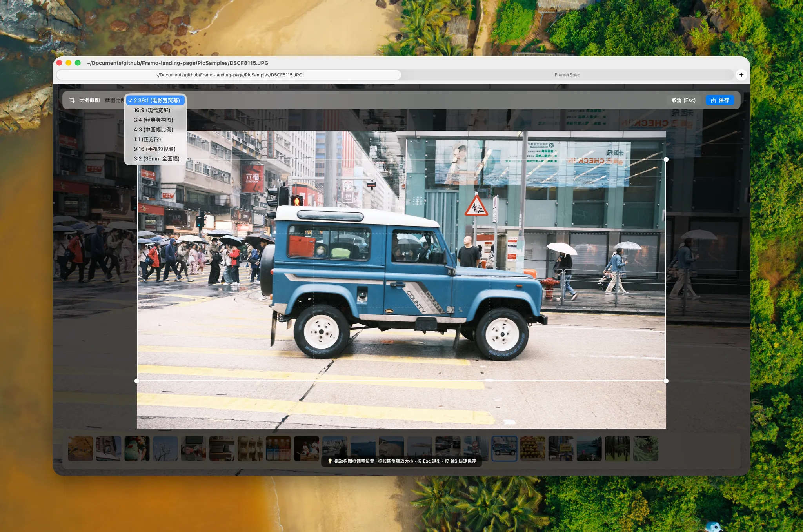
Task: Click the 比例截图 title label
Action: pos(89,100)
